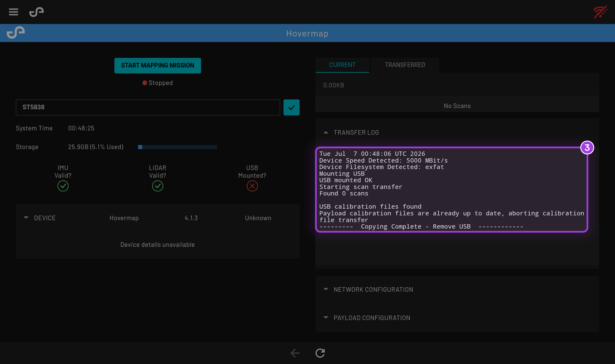Click the ST5838 scan name field

click(x=148, y=107)
